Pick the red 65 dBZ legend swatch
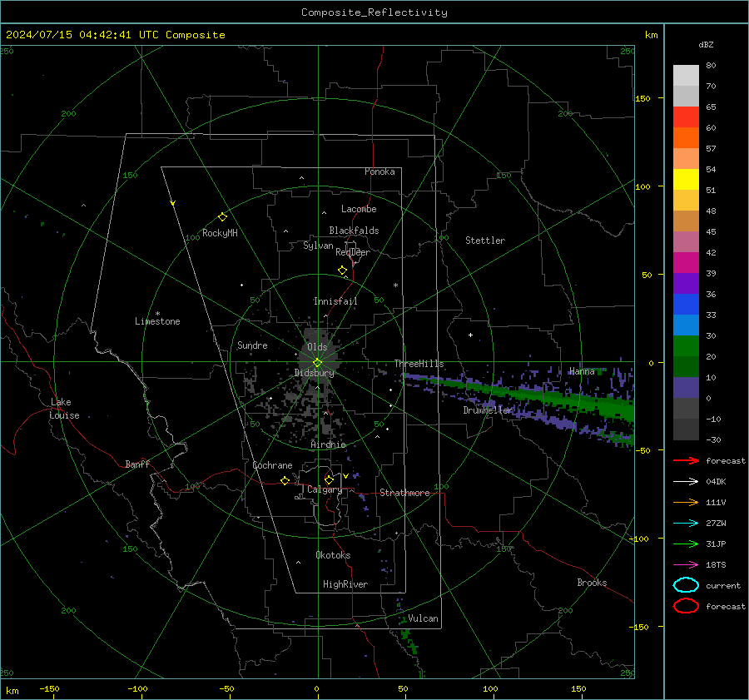This screenshot has height=700, width=749. (x=686, y=117)
